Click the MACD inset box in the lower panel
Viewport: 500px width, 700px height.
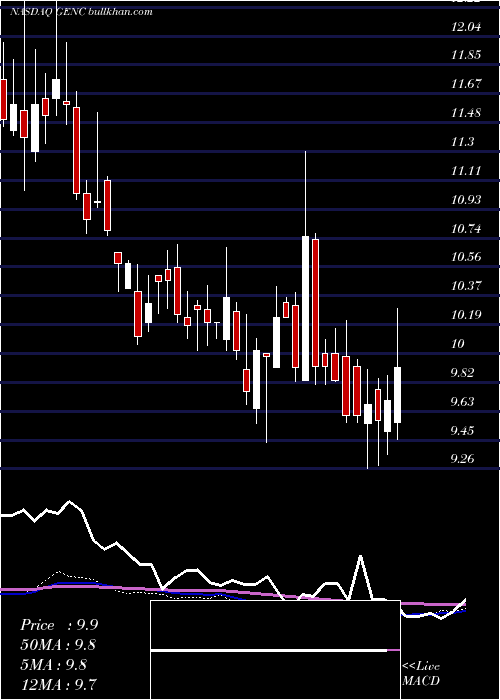(x=275, y=650)
